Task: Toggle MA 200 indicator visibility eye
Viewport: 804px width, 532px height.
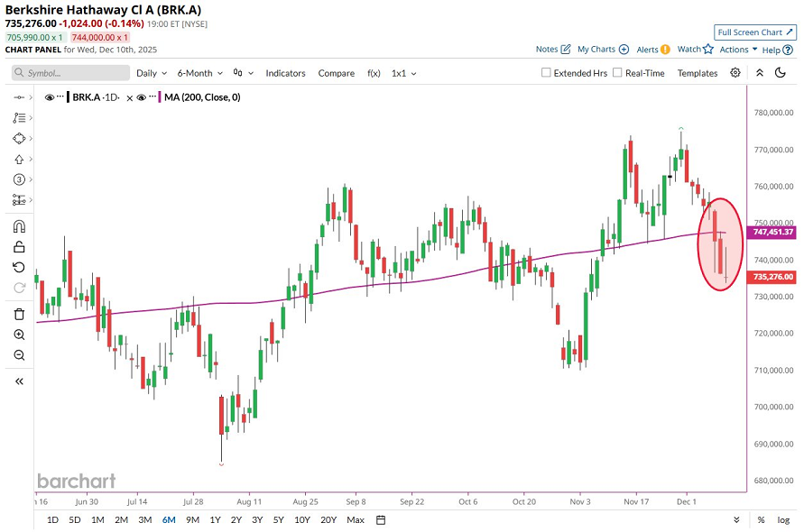Action: coord(142,97)
